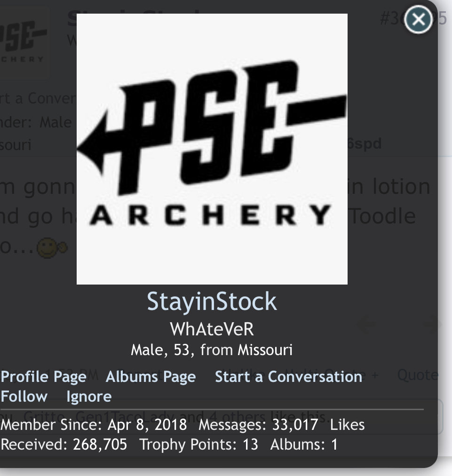Select Start a Conversation in member card

click(288, 377)
